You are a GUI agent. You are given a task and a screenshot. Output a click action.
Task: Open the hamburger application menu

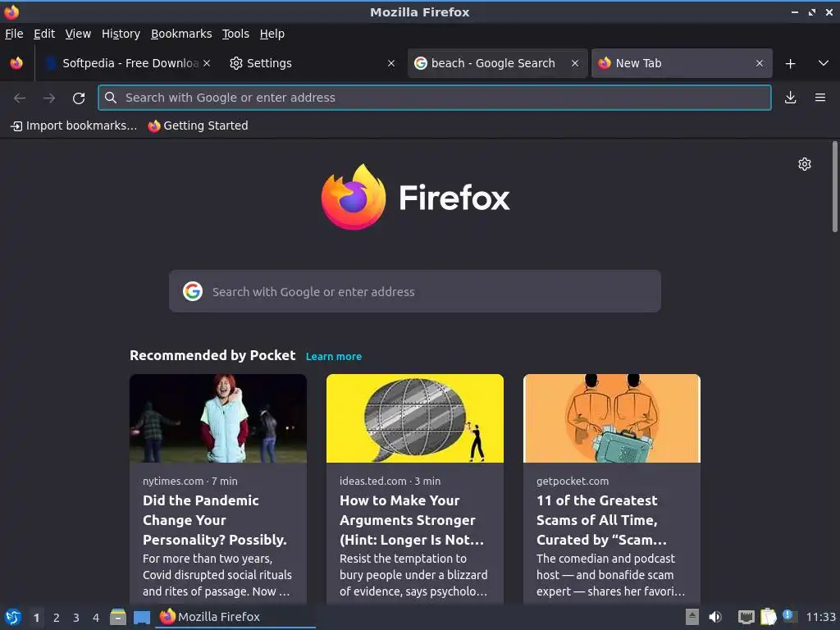click(820, 98)
